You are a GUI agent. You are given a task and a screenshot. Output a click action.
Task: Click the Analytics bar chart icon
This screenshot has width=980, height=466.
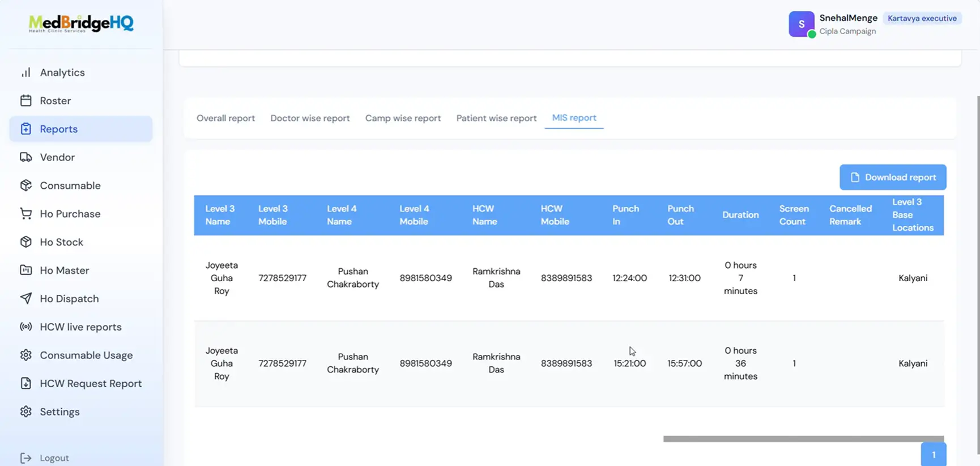point(26,73)
